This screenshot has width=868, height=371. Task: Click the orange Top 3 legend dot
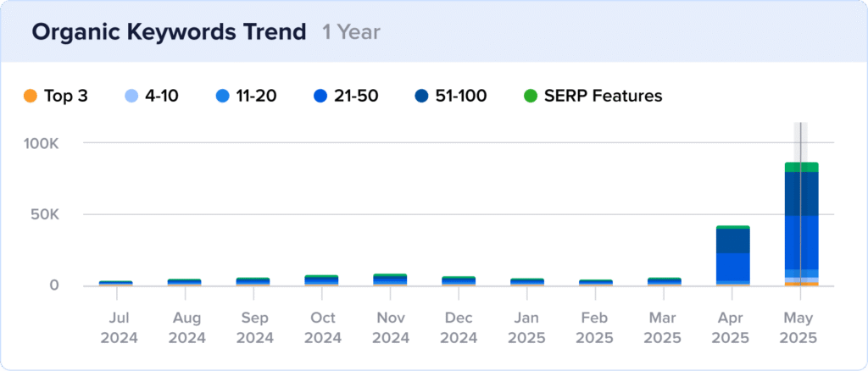click(31, 97)
